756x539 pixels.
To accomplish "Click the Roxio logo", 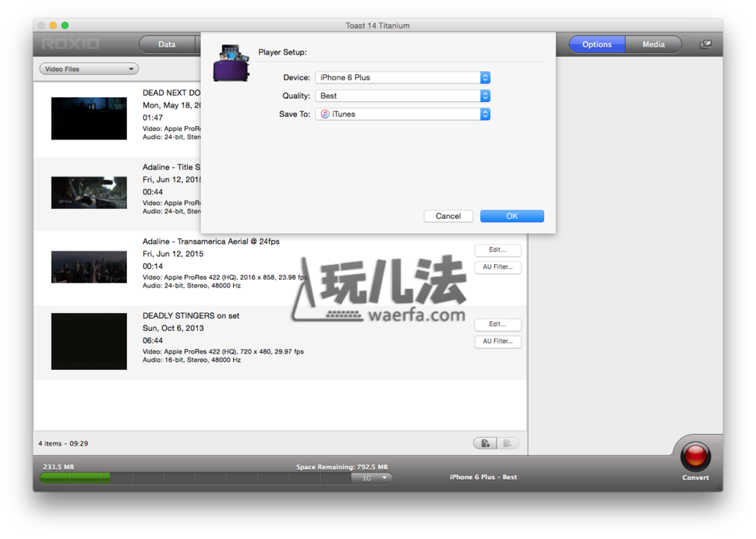I will [70, 44].
